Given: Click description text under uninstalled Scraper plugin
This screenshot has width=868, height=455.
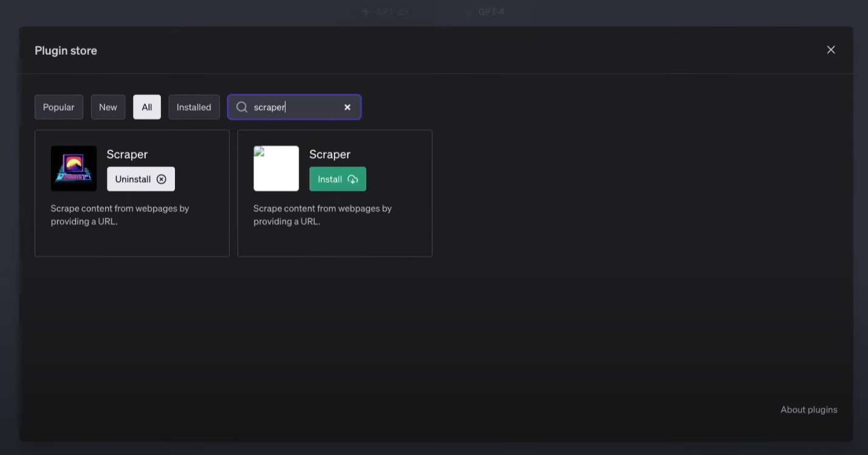Looking at the screenshot, I should point(323,215).
